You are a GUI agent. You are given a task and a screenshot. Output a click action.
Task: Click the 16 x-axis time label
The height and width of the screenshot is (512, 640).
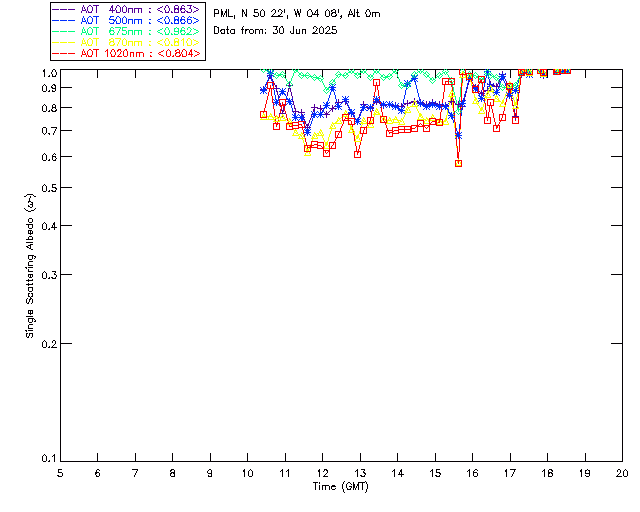[473, 474]
